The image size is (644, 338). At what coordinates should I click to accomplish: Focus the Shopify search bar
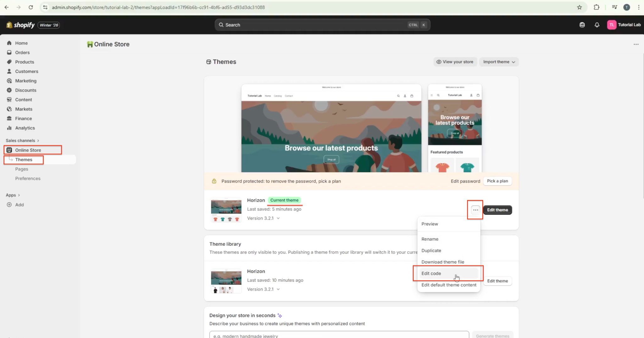tap(322, 25)
